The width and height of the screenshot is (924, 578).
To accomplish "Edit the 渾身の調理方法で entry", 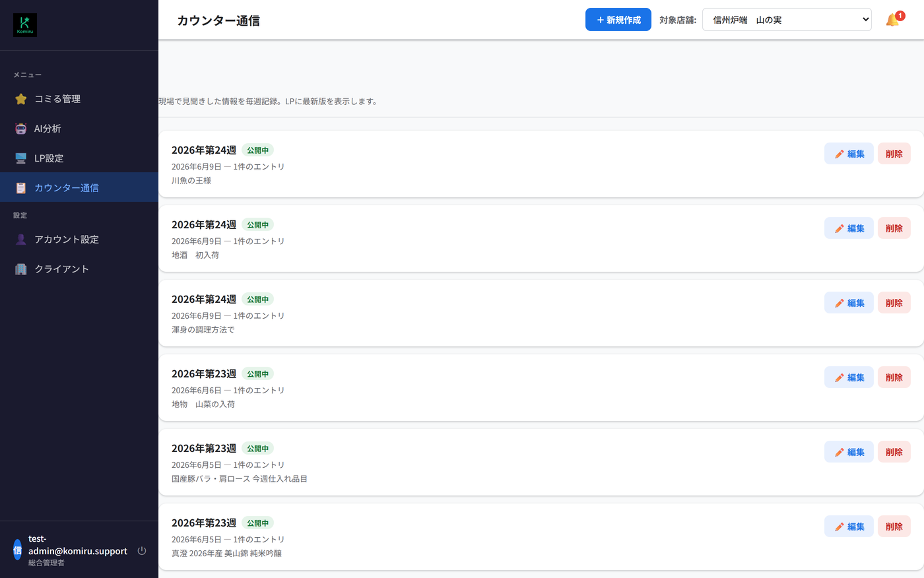I will (849, 303).
